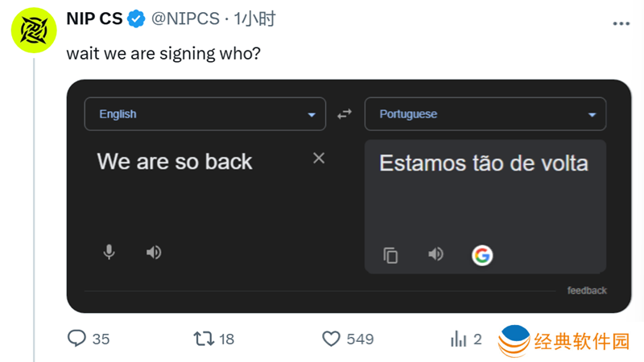Swap the English and Portuguese languages
The image size is (644, 362).
click(x=345, y=114)
